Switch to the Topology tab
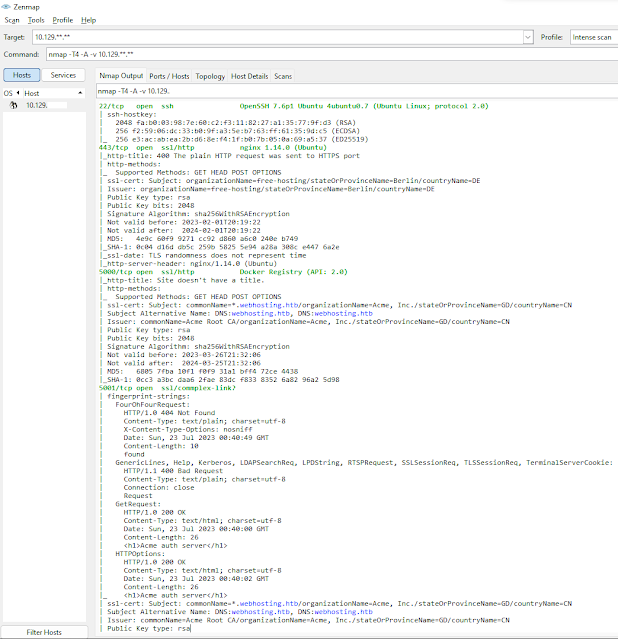The height and width of the screenshot is (639, 618). (210, 76)
